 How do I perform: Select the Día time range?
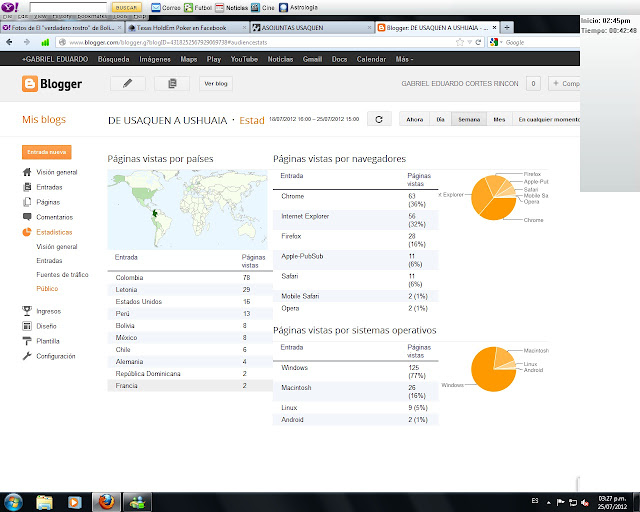click(440, 119)
